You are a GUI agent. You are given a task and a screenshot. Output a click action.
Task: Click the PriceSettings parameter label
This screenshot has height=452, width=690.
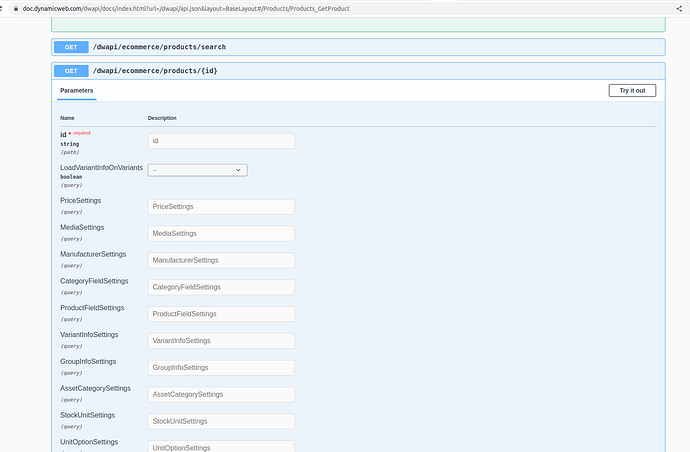click(81, 201)
